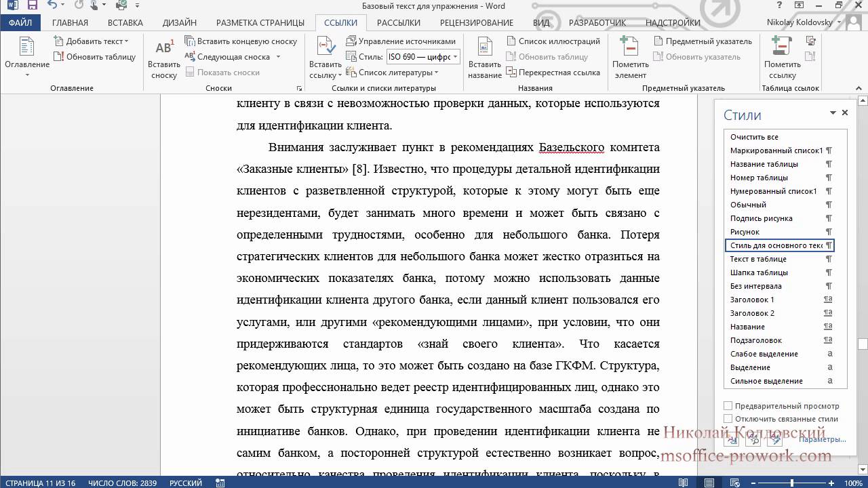Click the insert table of authorities icon
The width and height of the screenshot is (868, 488).
tap(810, 41)
